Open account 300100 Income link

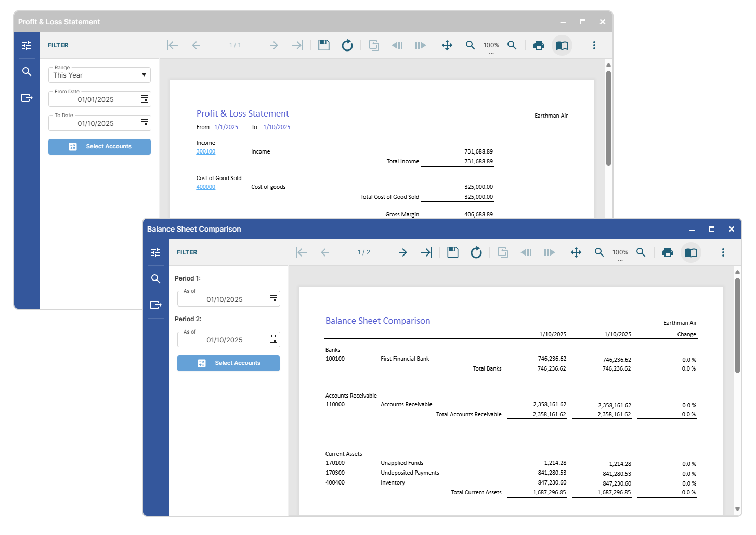206,151
